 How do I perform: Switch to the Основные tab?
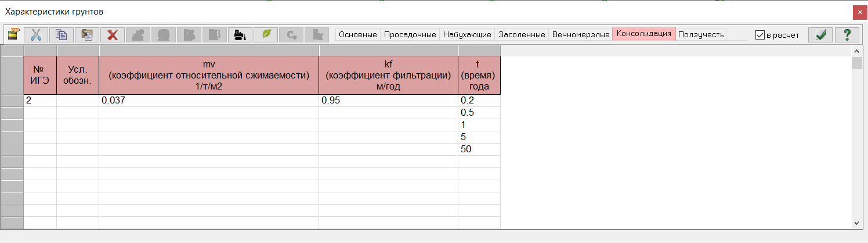pyautogui.click(x=357, y=35)
